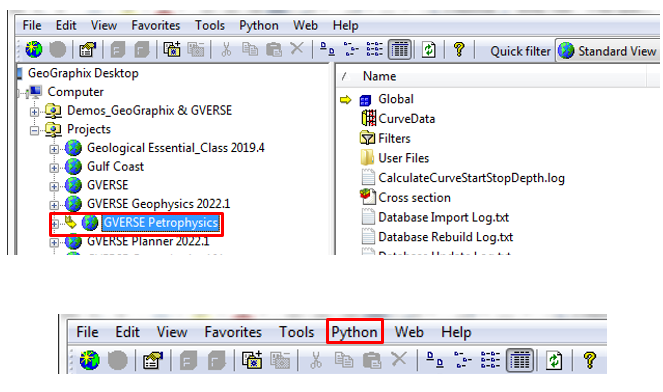Image resolution: width=663 pixels, height=392 pixels.
Task: Expand GVERSE Planner 2022.1 project node
Action: click(54, 242)
